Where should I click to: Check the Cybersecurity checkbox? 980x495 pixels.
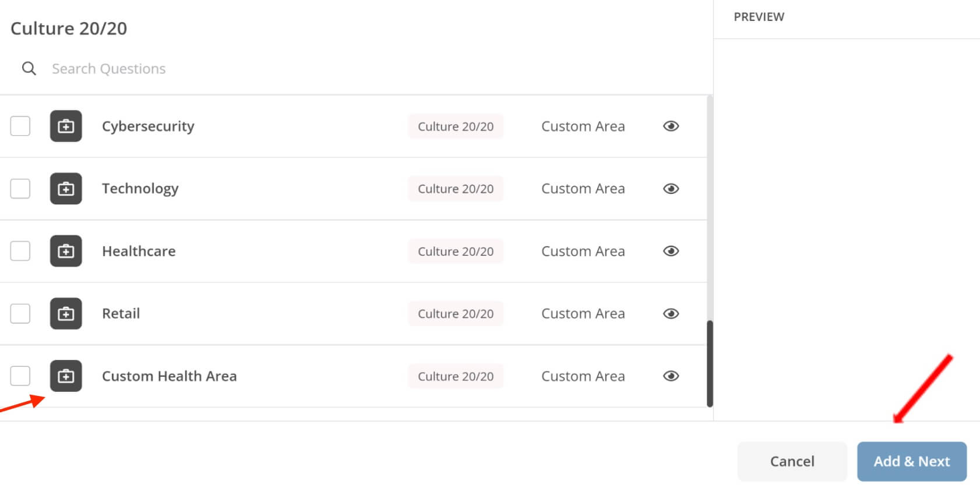pyautogui.click(x=20, y=126)
